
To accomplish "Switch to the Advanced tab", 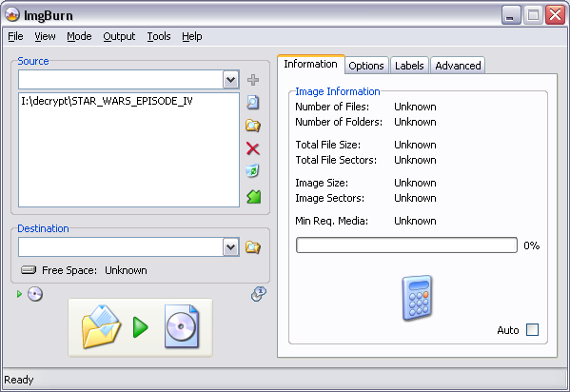I will (458, 66).
